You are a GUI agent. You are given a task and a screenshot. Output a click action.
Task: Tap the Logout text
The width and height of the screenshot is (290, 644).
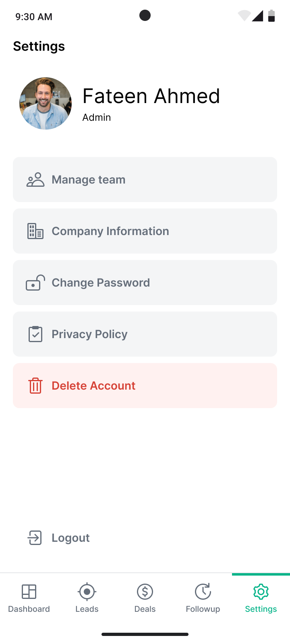tap(70, 538)
